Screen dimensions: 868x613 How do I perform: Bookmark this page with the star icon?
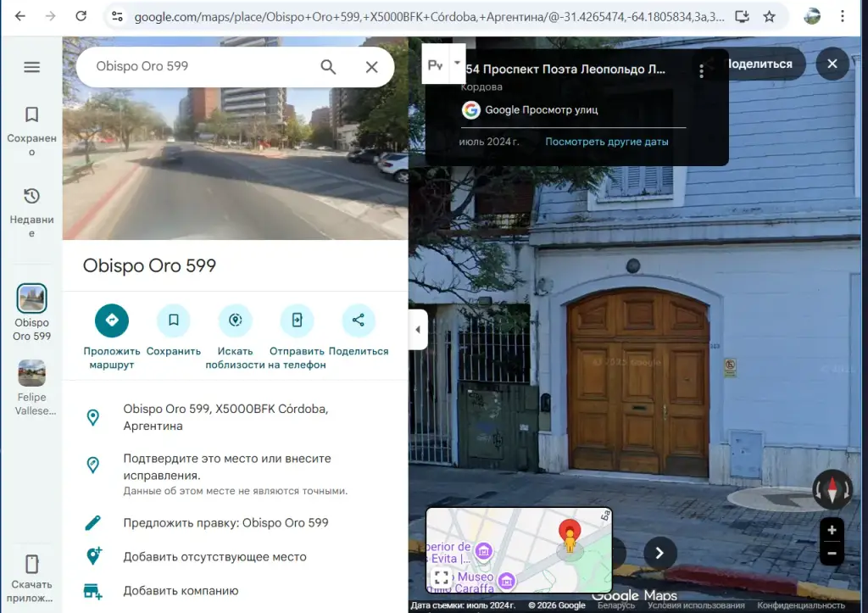click(x=769, y=17)
